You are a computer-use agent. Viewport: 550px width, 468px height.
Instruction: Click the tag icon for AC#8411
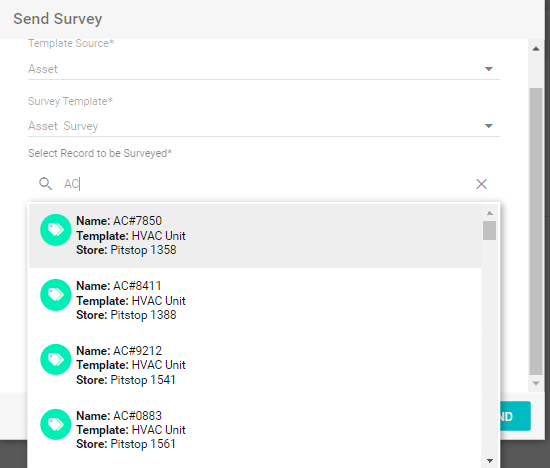coord(56,295)
